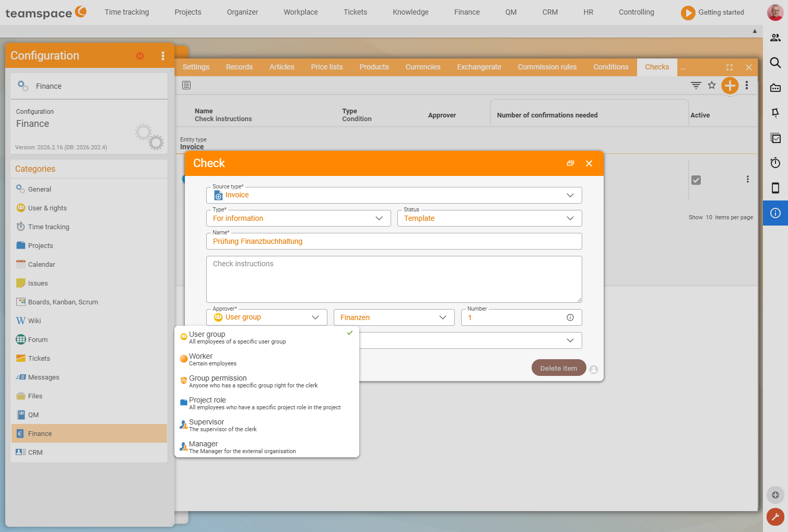
Task: Open the filter icon above checks table
Action: [x=696, y=85]
